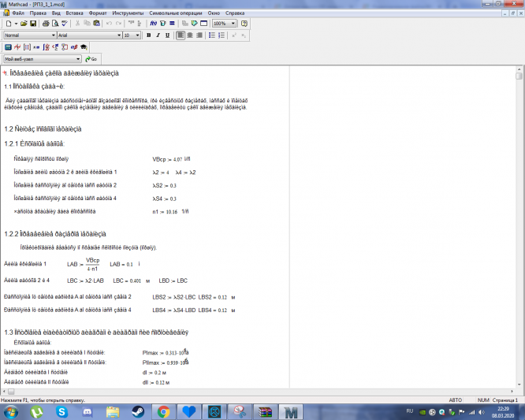Click the vertical scrollbar thumb
The width and height of the screenshot is (525, 420).
click(x=519, y=76)
